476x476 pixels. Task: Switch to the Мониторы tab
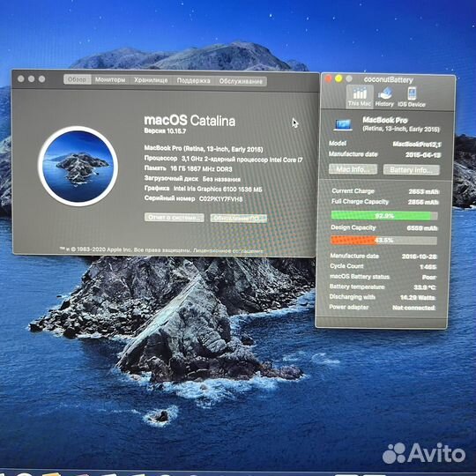(110, 80)
